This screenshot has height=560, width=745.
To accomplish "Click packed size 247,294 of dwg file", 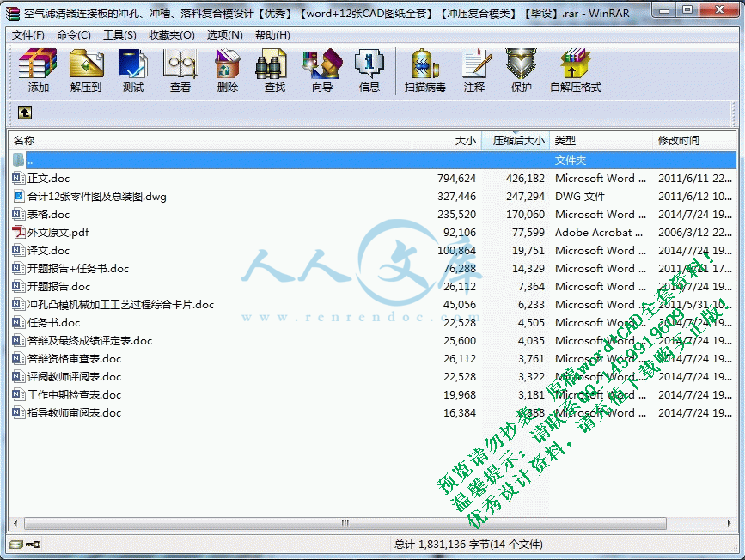I will click(525, 196).
